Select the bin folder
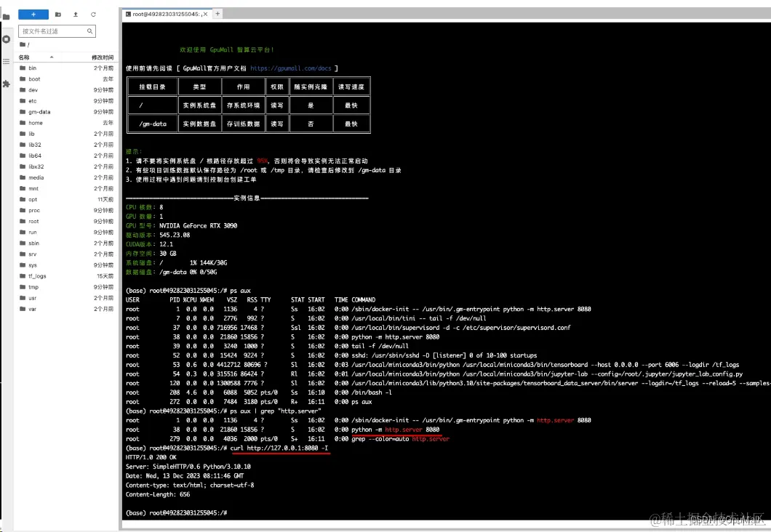Viewport: 771px width, 532px height. pos(66,68)
